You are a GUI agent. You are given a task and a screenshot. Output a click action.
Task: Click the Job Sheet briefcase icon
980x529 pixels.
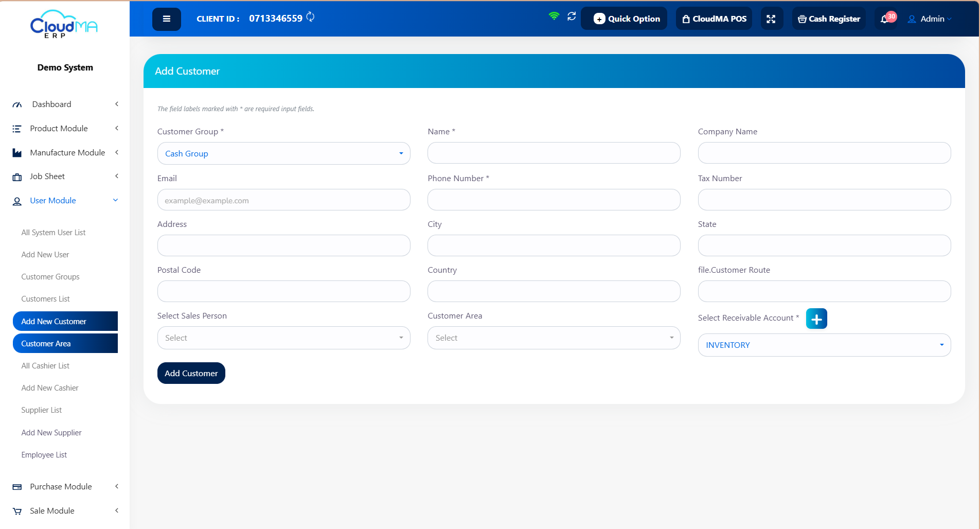[x=17, y=177]
